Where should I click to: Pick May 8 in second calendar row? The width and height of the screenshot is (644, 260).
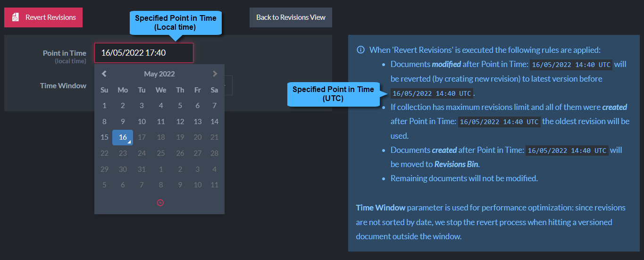[x=105, y=121]
